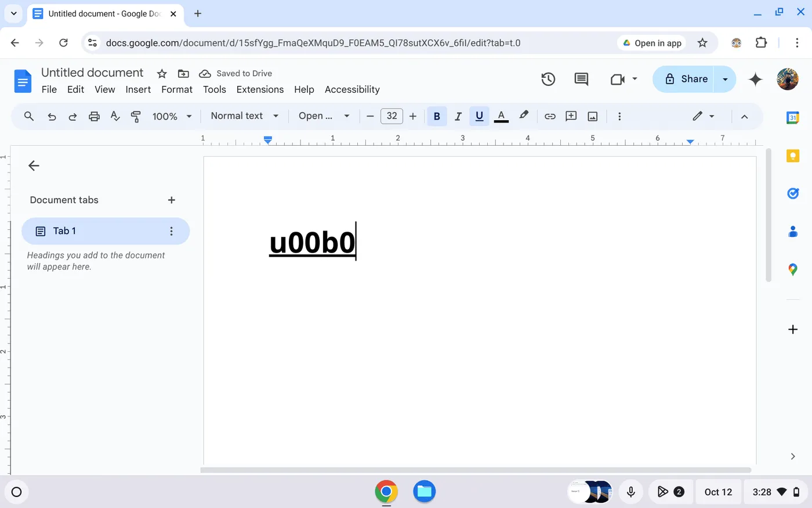Toggle Underline formatting
Screen dimensions: 812x508
click(479, 116)
